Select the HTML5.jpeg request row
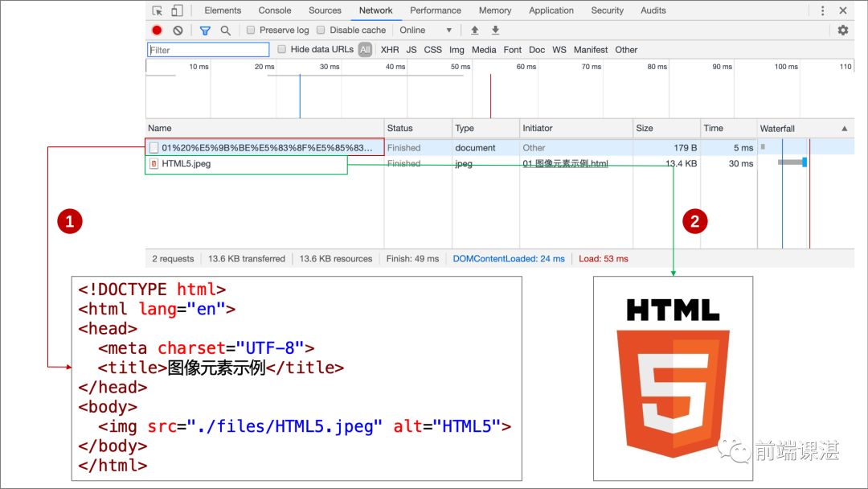868x489 pixels. [499, 164]
